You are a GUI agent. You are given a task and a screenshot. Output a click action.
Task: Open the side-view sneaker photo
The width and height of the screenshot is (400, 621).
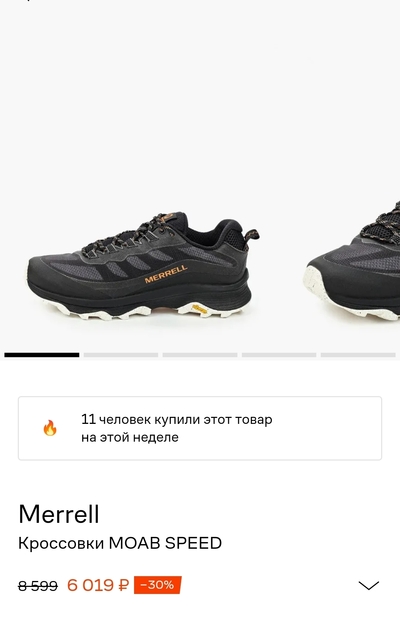tap(143, 265)
